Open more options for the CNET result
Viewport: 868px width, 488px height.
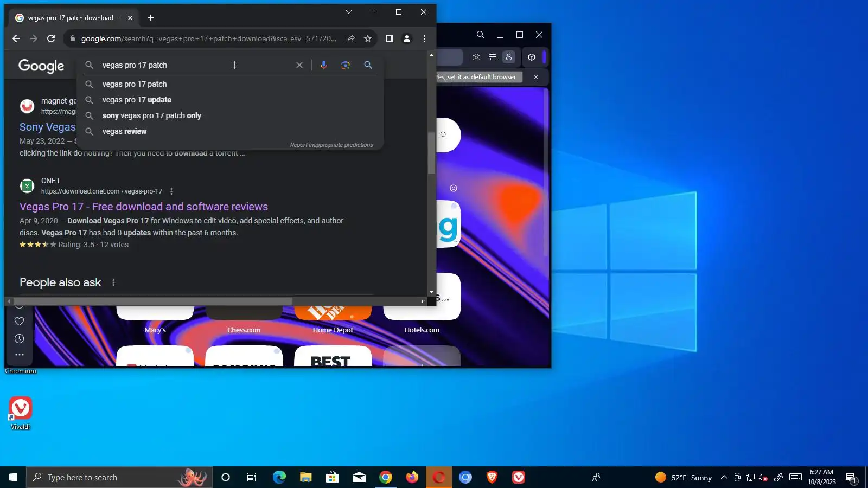point(171,191)
